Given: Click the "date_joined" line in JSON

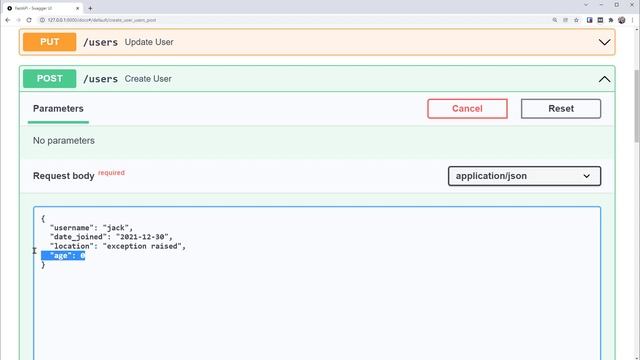Looking at the screenshot, I should 111,237.
